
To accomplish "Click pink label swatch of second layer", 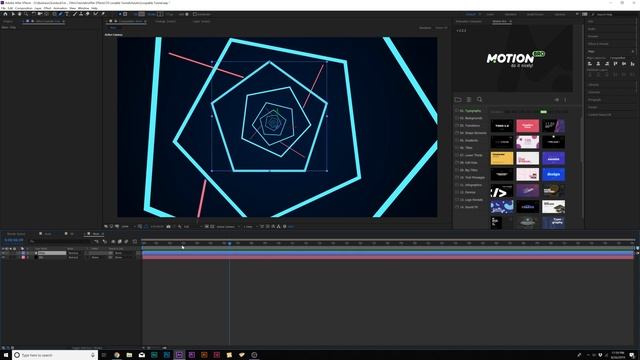I will [23, 258].
